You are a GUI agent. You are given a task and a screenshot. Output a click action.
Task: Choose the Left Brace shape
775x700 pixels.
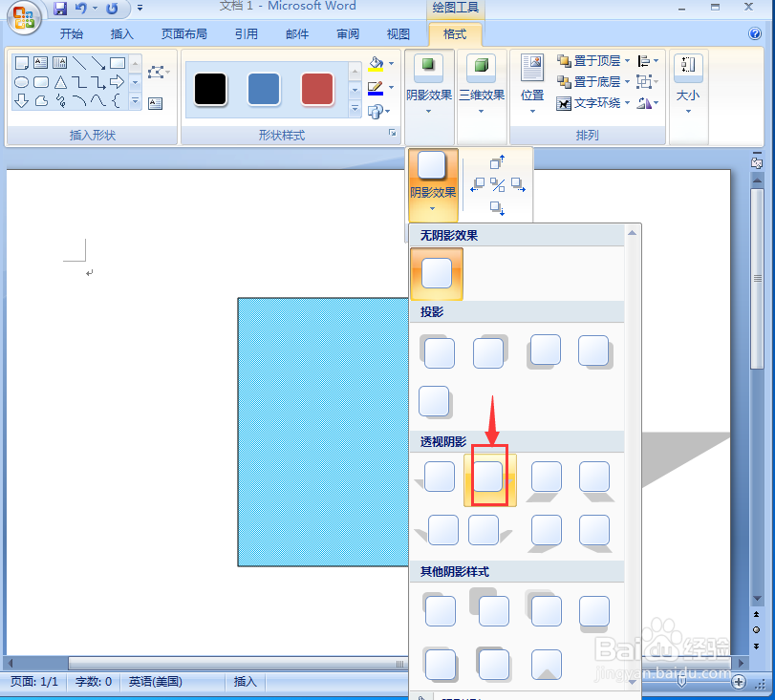118,101
